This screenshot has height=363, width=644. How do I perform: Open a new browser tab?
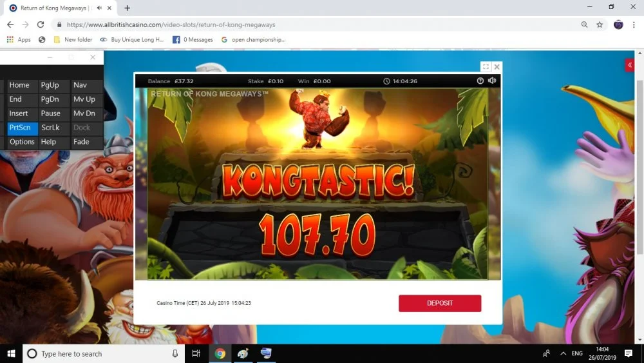pos(128,8)
